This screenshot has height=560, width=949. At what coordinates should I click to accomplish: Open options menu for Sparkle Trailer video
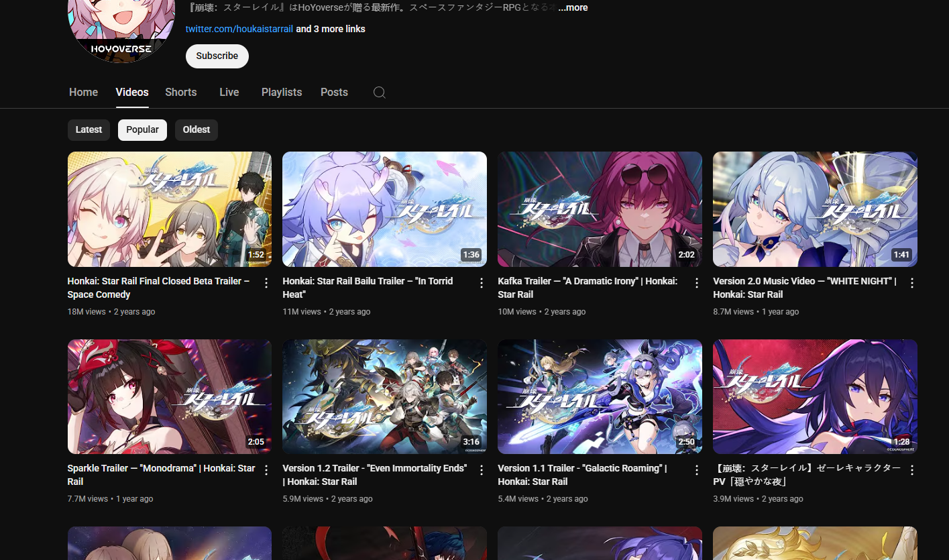266,470
